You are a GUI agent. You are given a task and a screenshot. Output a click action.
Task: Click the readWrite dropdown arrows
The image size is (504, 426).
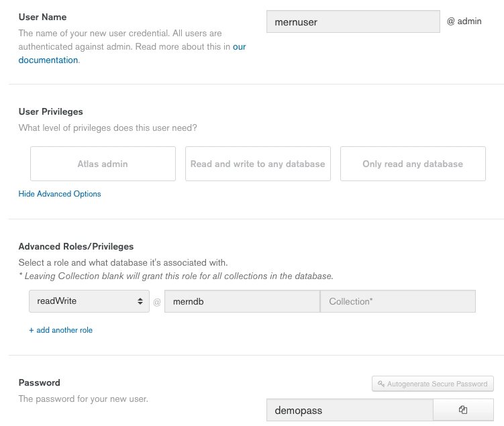coord(140,301)
